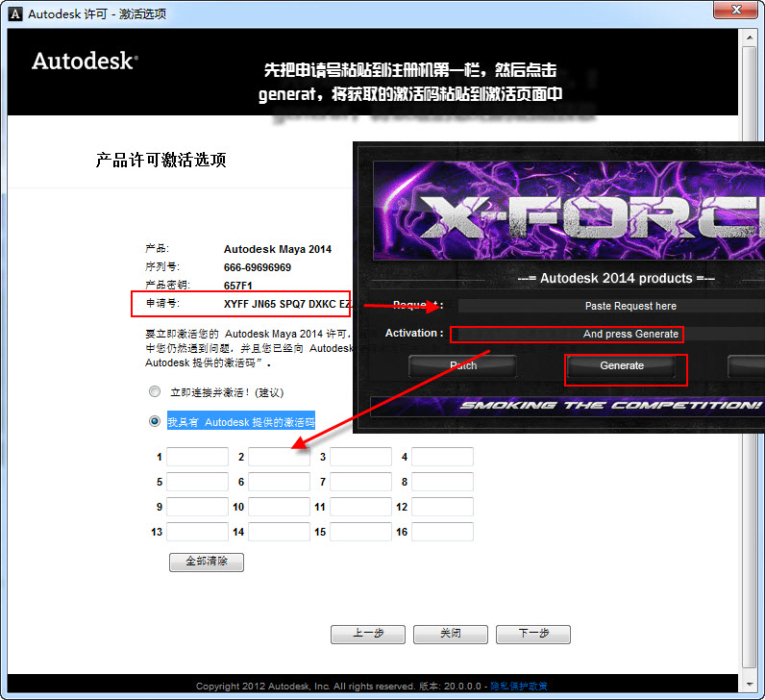The image size is (765, 700).
Task: Click activation code field 12
Action: point(442,507)
